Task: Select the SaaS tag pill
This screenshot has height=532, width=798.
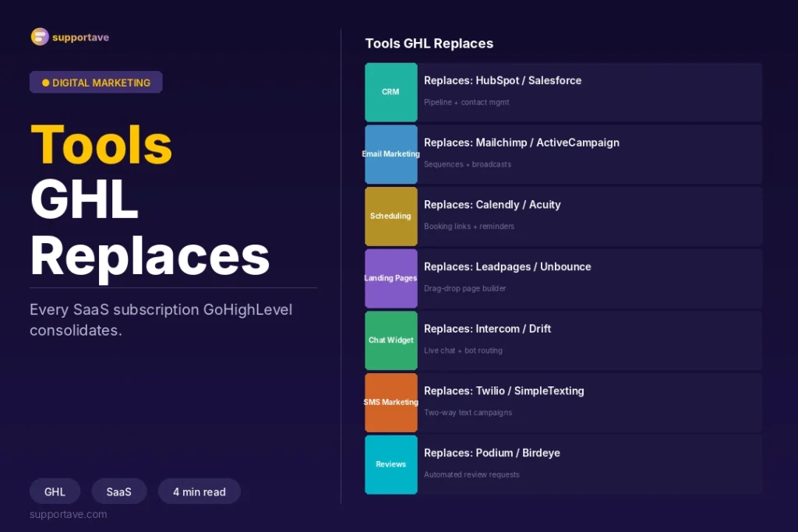Action: 119,491
